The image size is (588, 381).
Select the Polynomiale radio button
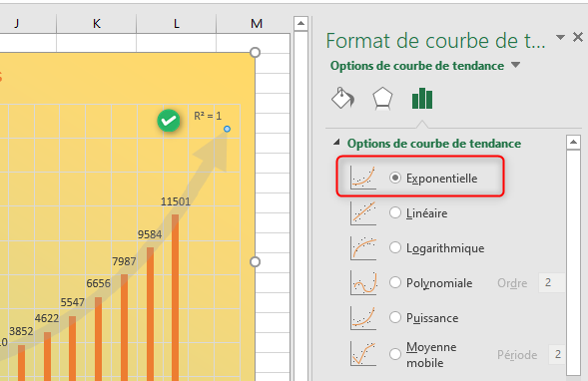click(x=395, y=282)
